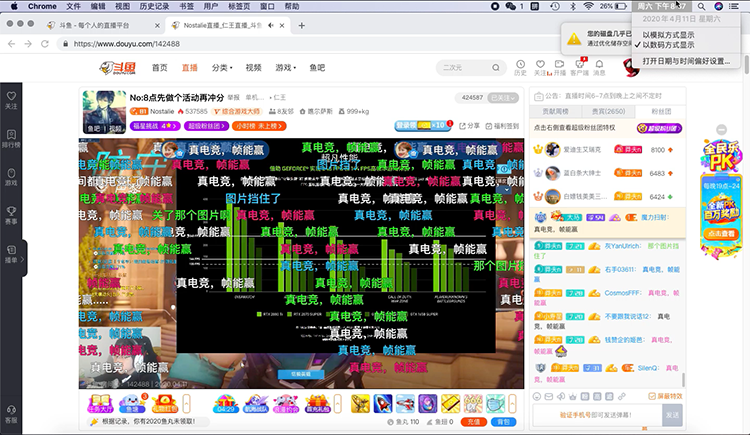Expand the 播单 side panel arrow

pos(22,259)
